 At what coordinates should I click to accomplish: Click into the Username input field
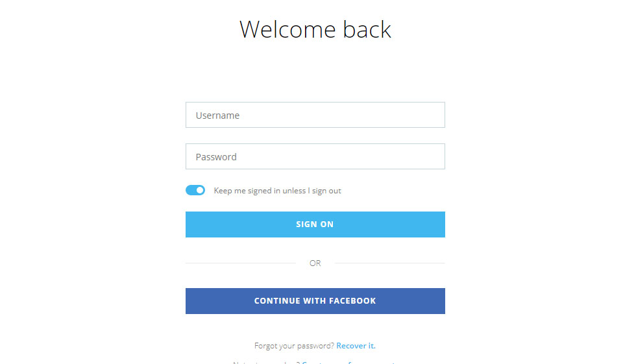[x=315, y=115]
